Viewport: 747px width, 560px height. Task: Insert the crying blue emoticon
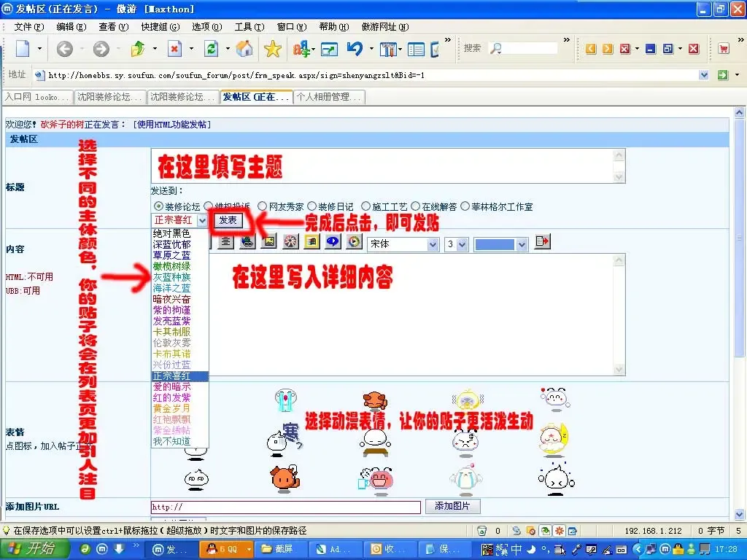[x=286, y=400]
